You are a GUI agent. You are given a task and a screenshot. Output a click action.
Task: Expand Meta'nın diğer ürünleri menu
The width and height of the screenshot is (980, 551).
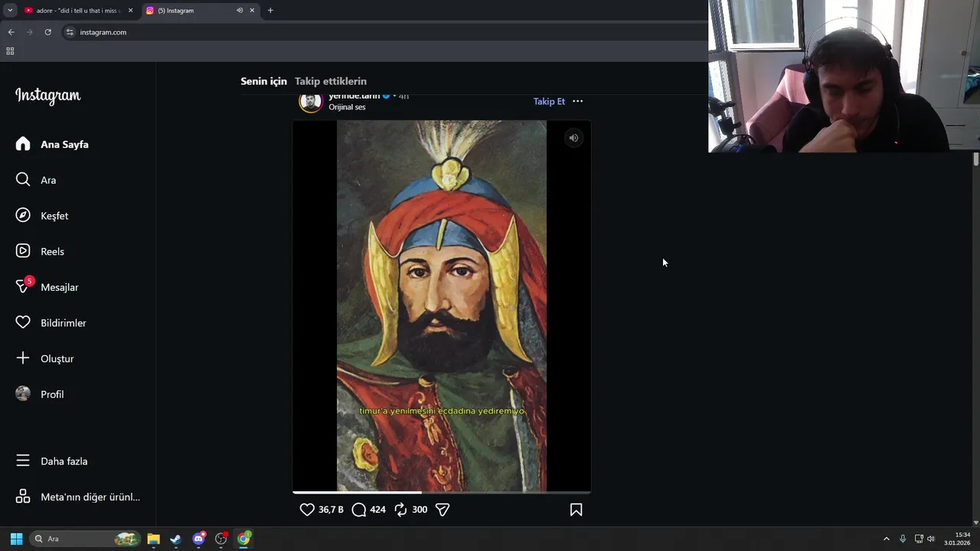(77, 497)
